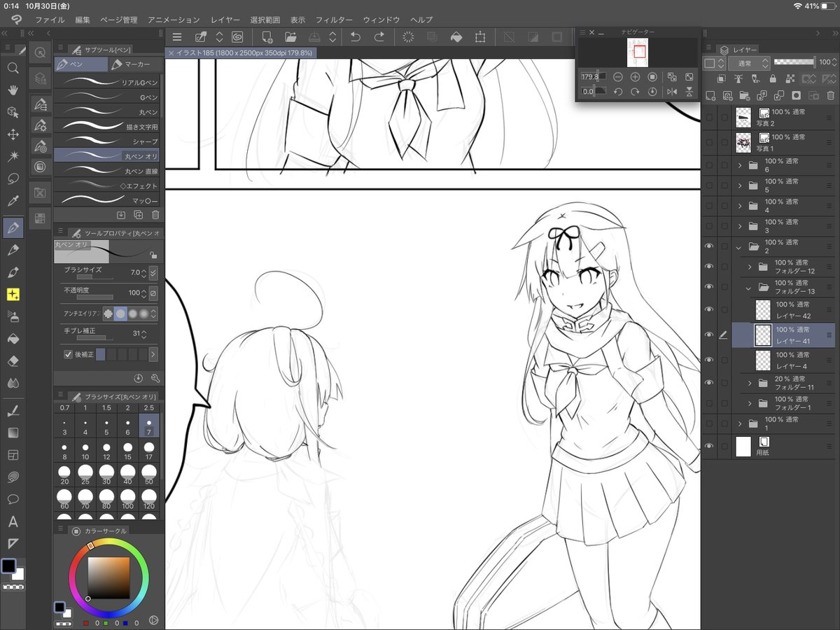Expand フォルダー 11 in layers

point(749,383)
